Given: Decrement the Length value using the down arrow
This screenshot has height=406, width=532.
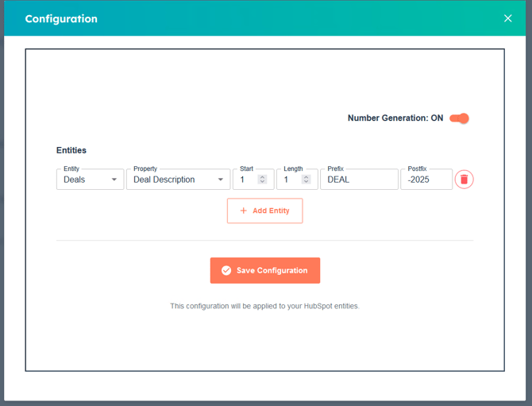Looking at the screenshot, I should (306, 183).
